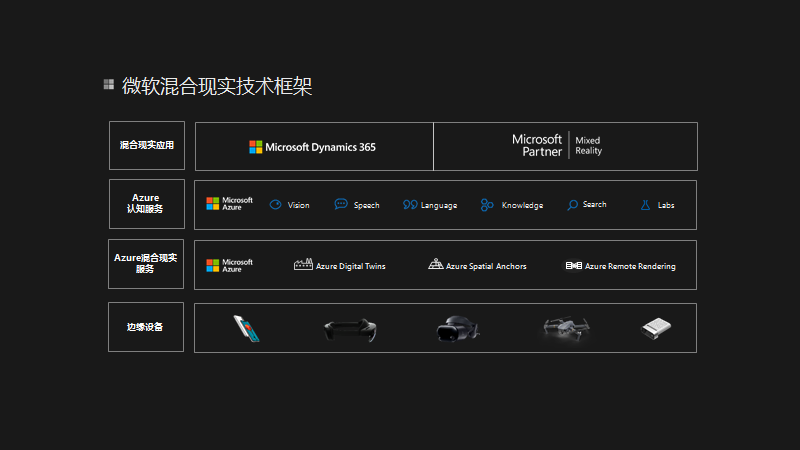Click the smartphone device image
800x450 pixels.
pyautogui.click(x=247, y=328)
